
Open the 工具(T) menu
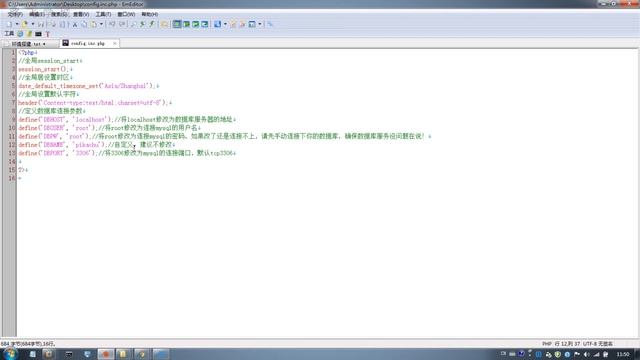coord(103,14)
